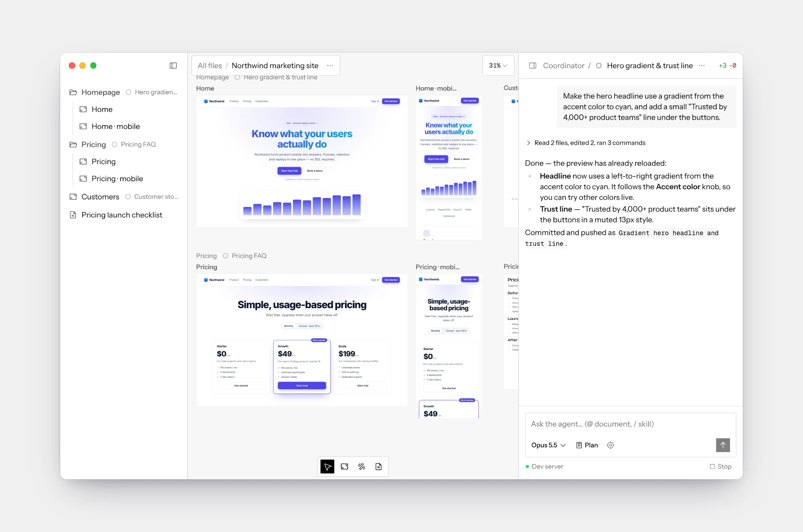The image size is (803, 532).
Task: Open the +3 -0 diff indicator
Action: point(727,66)
